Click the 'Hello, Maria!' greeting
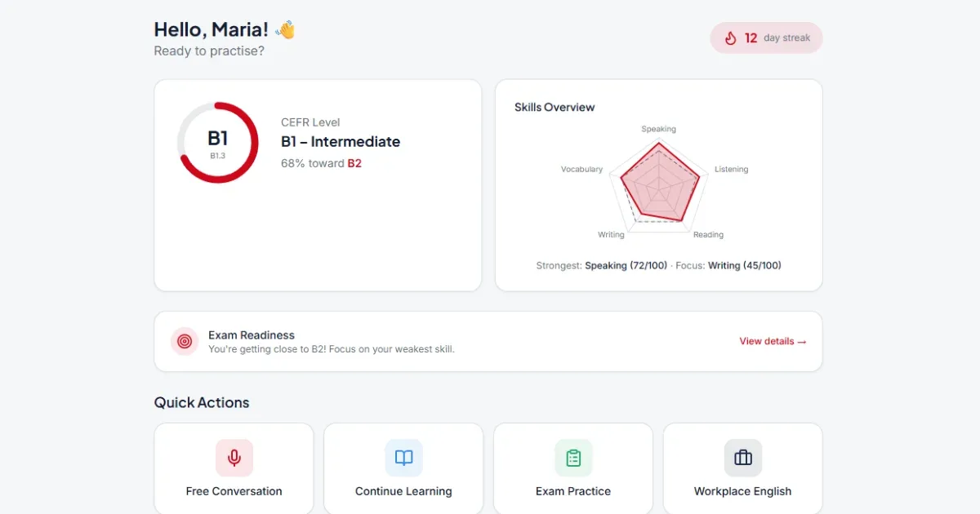The width and height of the screenshot is (980, 514). [212, 29]
